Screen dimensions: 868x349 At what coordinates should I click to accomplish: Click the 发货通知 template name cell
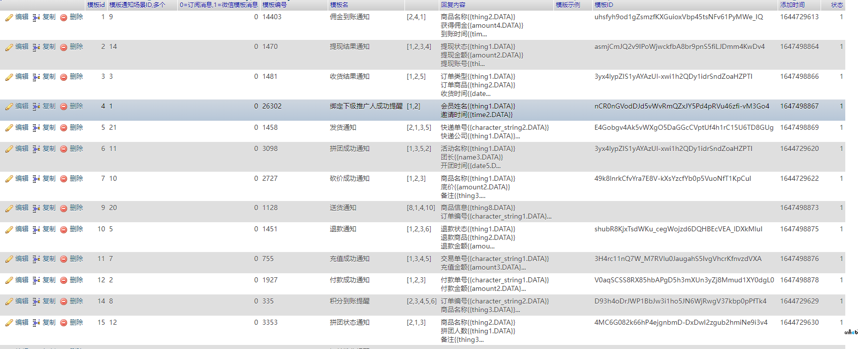pos(343,128)
